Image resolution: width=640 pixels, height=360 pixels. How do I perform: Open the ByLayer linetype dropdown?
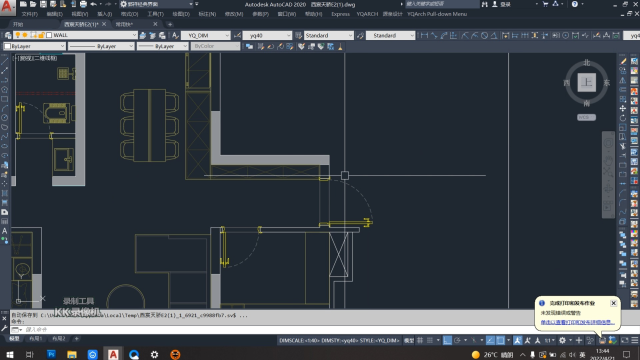click(x=101, y=46)
